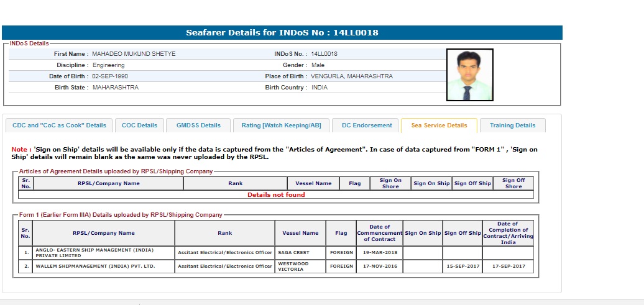Select the WESTWOOD VICTORIA vessel name cell
Screen dimensions: 644x305
tap(300, 266)
